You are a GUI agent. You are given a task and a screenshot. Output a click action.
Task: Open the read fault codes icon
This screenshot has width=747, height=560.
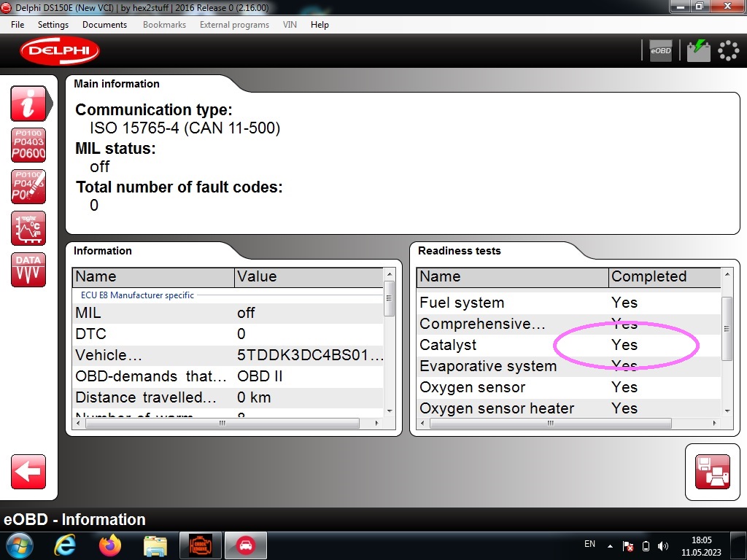(28, 145)
